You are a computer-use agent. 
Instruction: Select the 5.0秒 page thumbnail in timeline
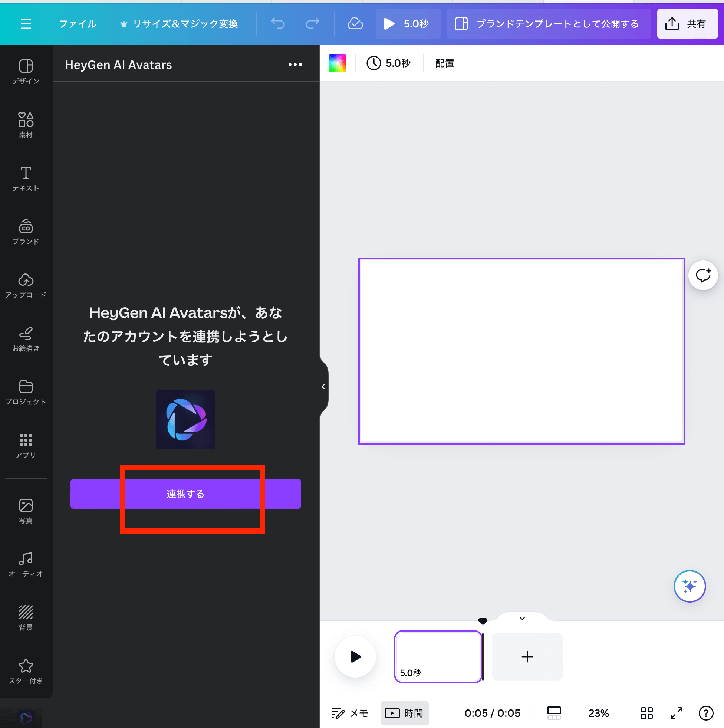tap(438, 657)
